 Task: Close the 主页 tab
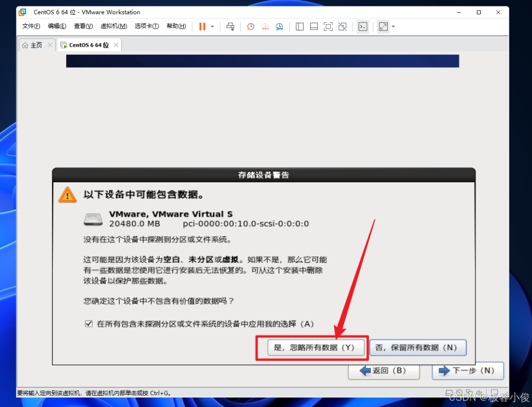(50, 45)
